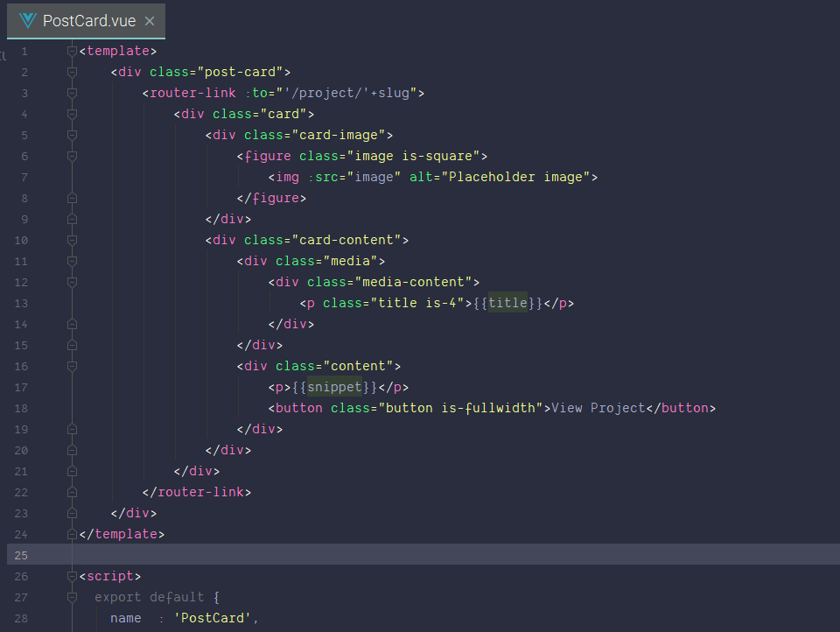
Task: Select the PostCard.vue editor tab
Action: coord(87,21)
